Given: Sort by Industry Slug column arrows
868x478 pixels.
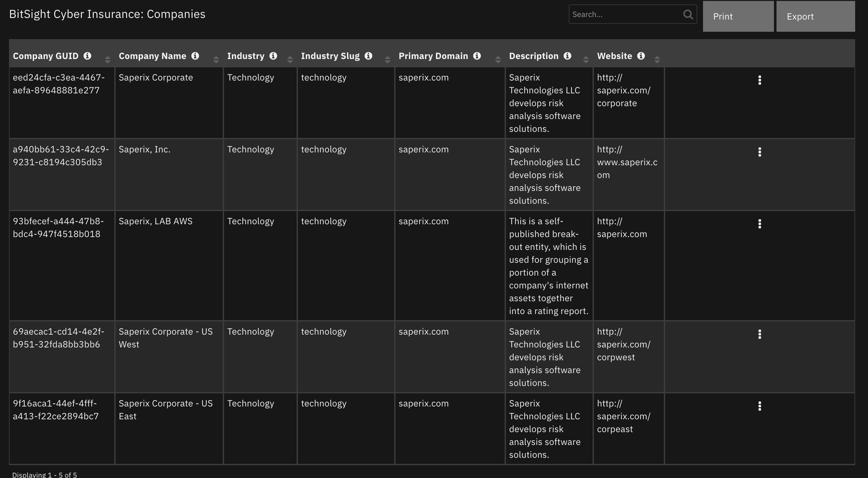Looking at the screenshot, I should (387, 60).
